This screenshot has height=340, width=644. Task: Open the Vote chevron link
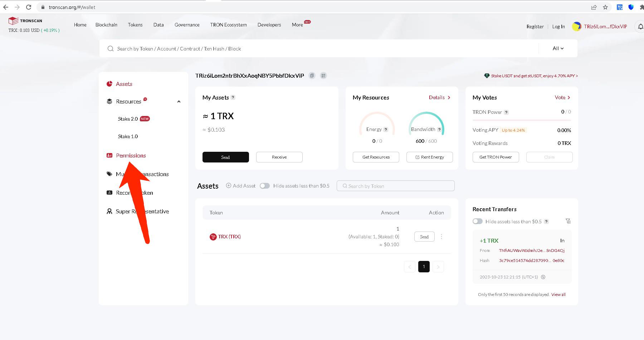click(562, 97)
